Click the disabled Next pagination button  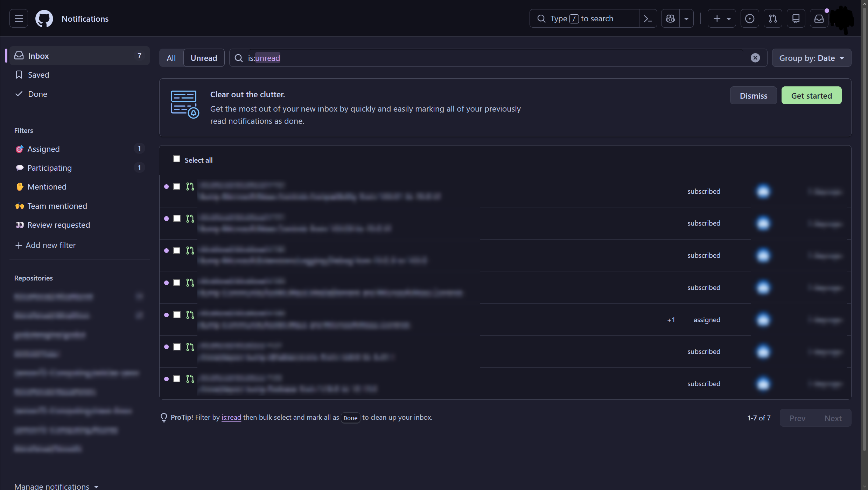[833, 418]
